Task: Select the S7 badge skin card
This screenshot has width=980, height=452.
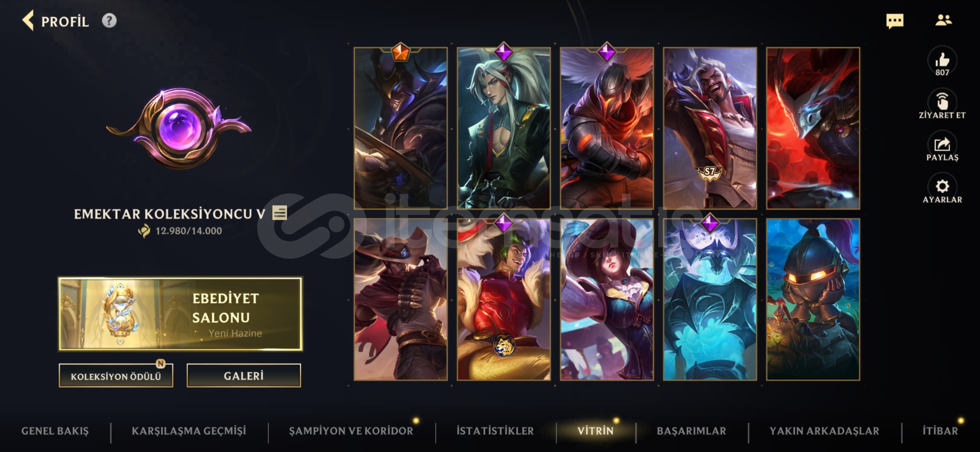Action: click(710, 128)
